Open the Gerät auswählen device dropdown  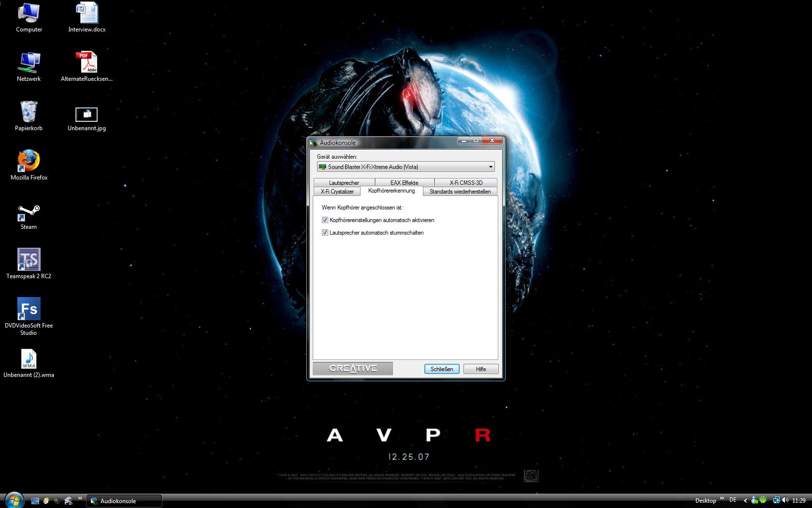coord(406,166)
